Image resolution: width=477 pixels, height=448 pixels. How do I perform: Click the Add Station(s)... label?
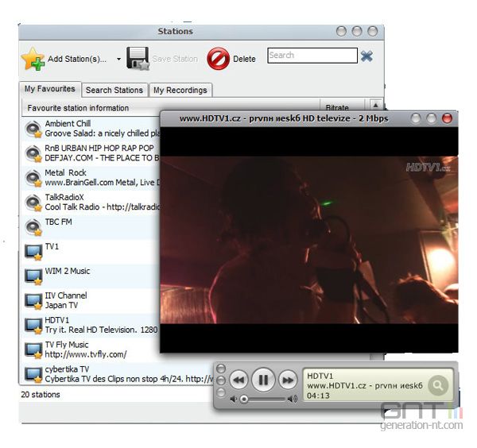tap(77, 59)
